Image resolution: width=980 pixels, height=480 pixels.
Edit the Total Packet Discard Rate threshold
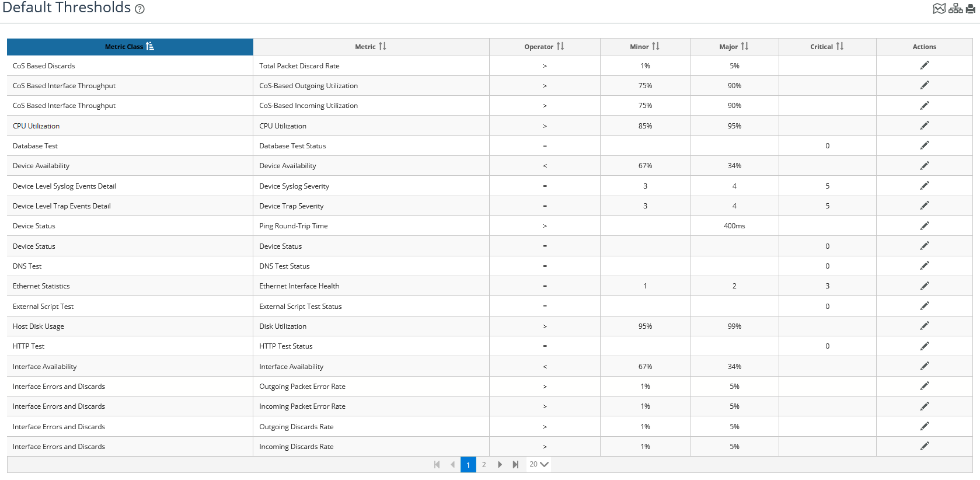pos(924,65)
